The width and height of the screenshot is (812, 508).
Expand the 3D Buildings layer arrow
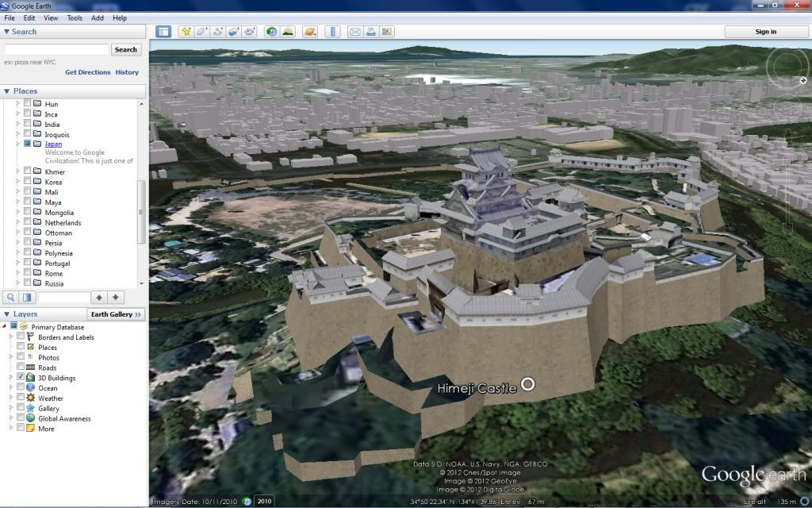[x=11, y=378]
